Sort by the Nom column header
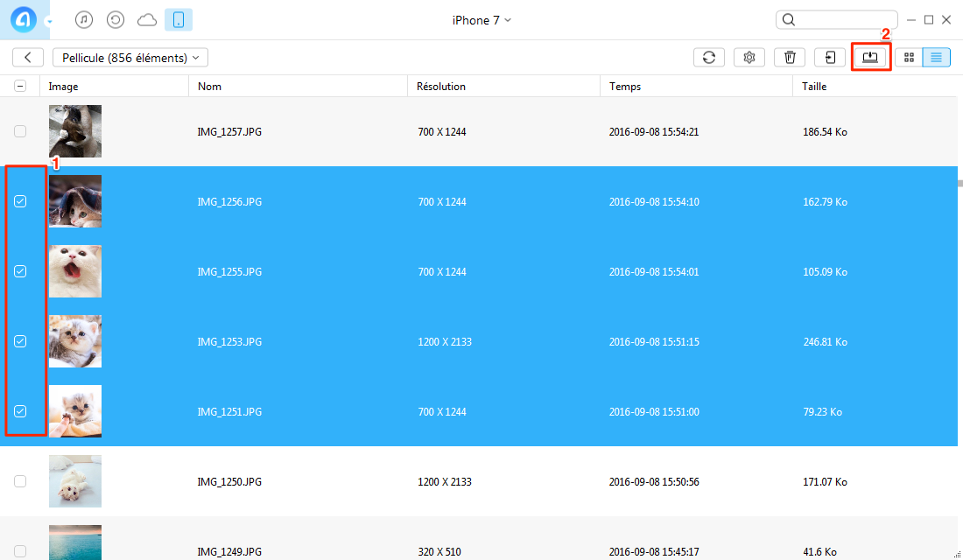The width and height of the screenshot is (963, 560). pyautogui.click(x=209, y=86)
